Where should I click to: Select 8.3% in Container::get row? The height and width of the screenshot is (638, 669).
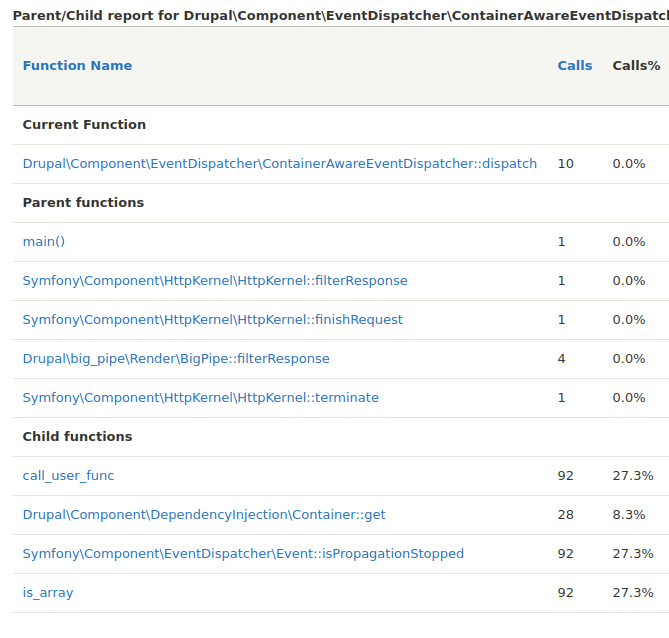coord(628,515)
